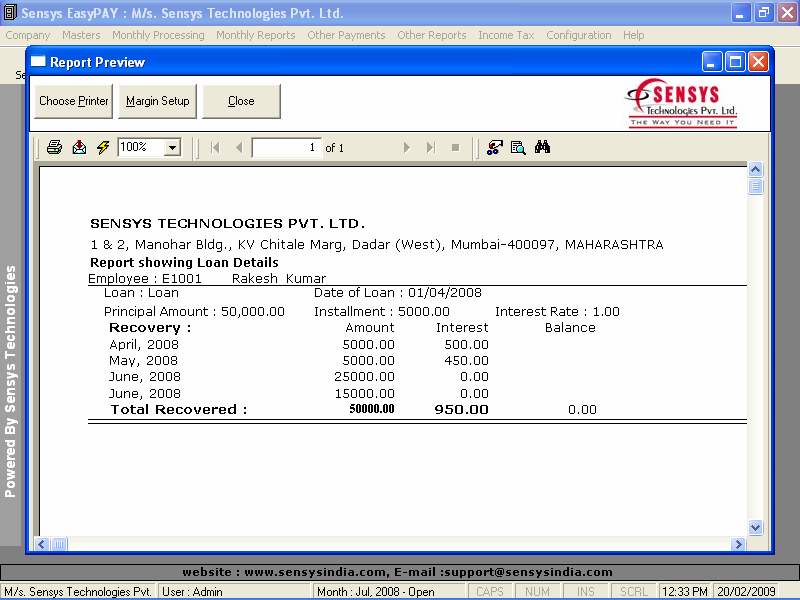
Task: Click 'Principal Amount : 50,000.00' text
Action: pos(194,312)
